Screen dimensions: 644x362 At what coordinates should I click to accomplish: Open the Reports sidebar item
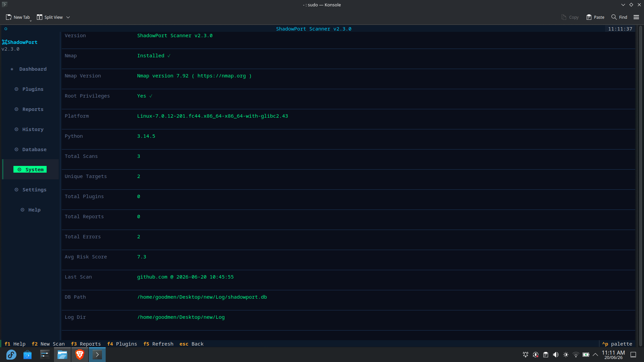(x=30, y=109)
